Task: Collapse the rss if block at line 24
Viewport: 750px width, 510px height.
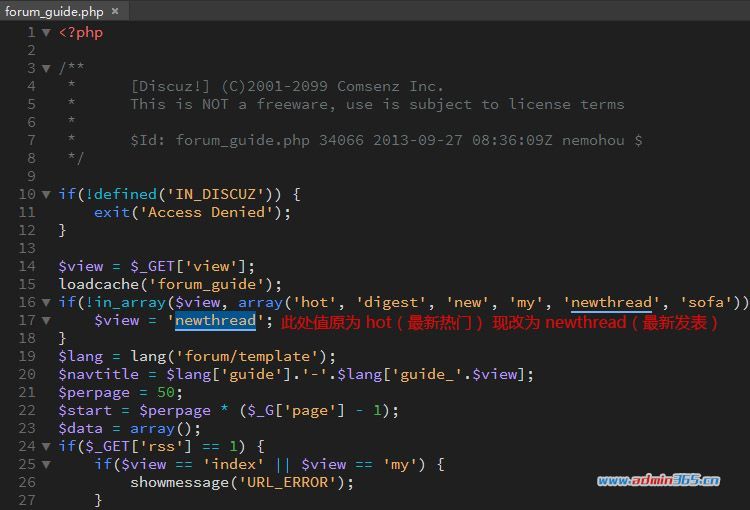Action: coord(46,446)
